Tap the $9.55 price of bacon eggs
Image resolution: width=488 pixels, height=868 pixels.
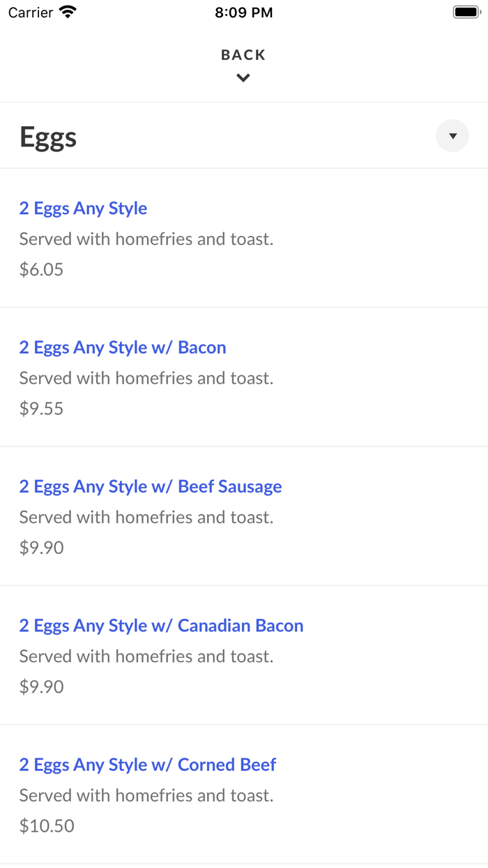pos(41,408)
